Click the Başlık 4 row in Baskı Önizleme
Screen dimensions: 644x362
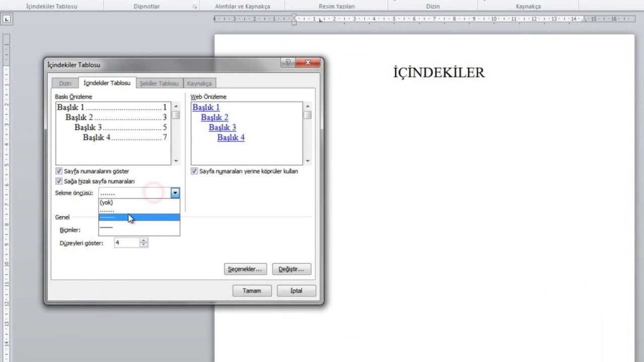pos(125,138)
